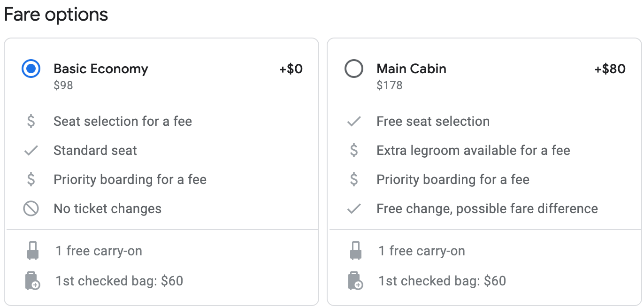
Task: Select the Main Cabin radio button
Action: tap(354, 69)
